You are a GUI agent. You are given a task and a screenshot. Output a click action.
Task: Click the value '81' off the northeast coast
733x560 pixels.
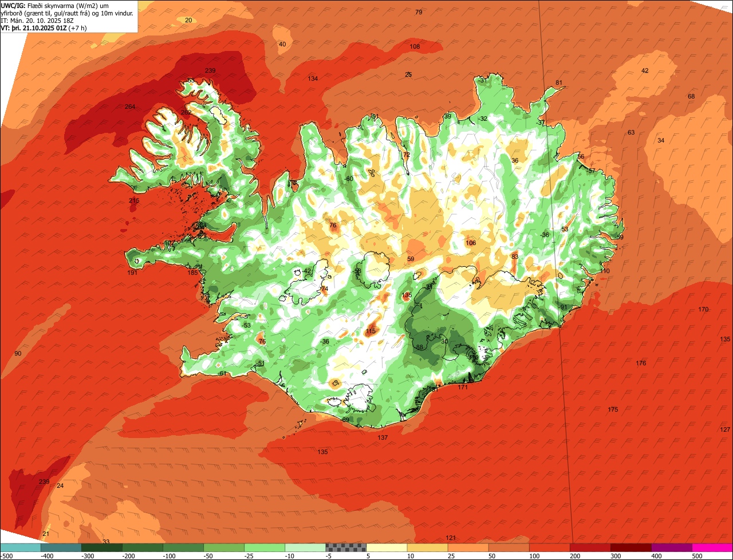click(559, 83)
